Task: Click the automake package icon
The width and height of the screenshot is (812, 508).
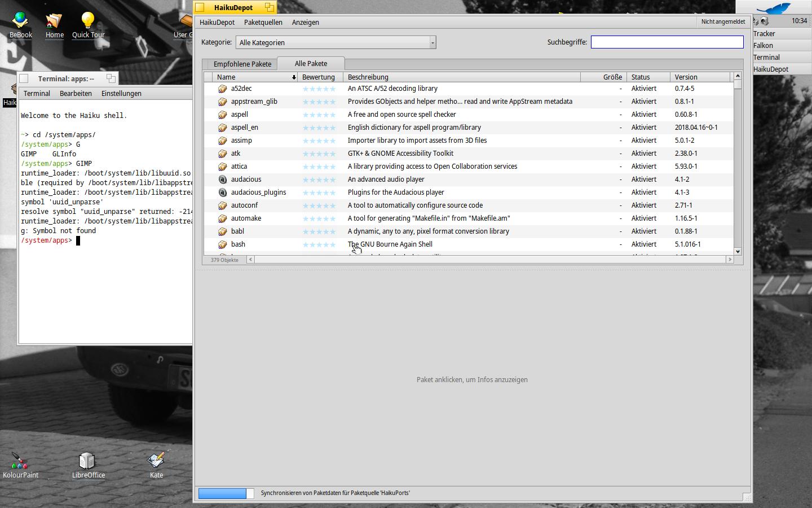Action: pyautogui.click(x=222, y=218)
